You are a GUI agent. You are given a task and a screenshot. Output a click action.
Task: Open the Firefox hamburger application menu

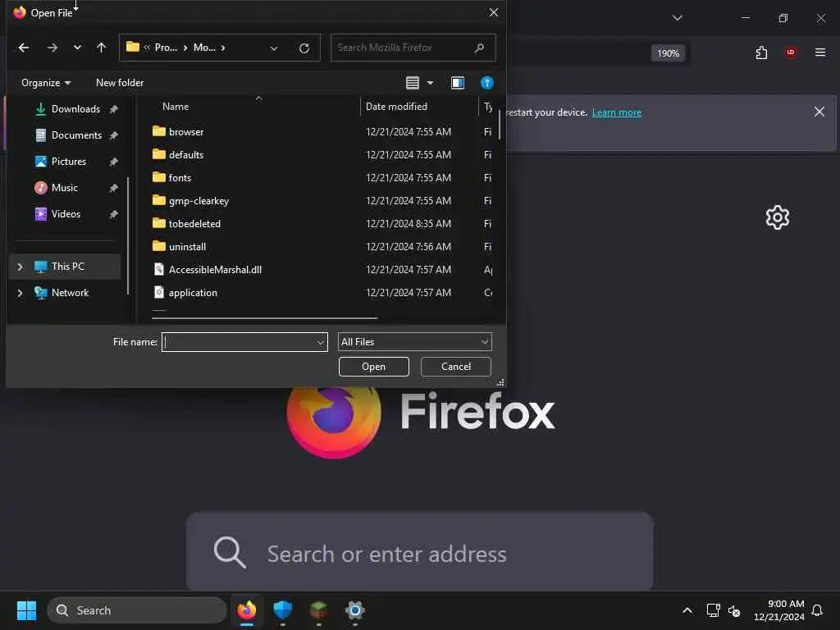819,52
